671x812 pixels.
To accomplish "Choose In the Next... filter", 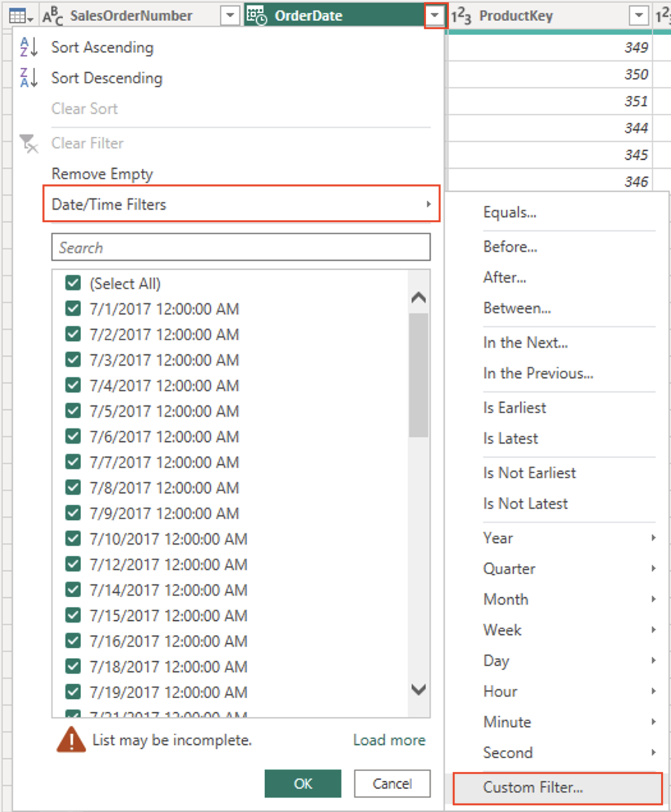I will 525,342.
